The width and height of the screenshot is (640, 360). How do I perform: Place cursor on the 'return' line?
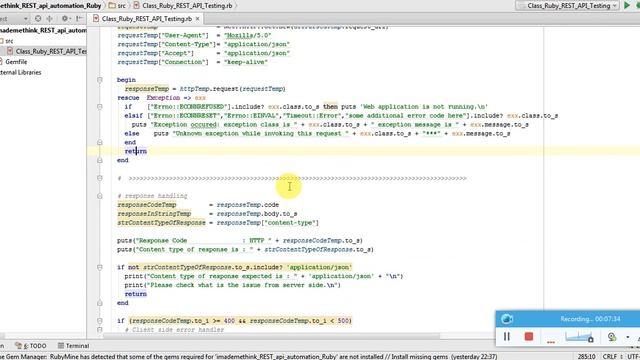pyautogui.click(x=136, y=151)
